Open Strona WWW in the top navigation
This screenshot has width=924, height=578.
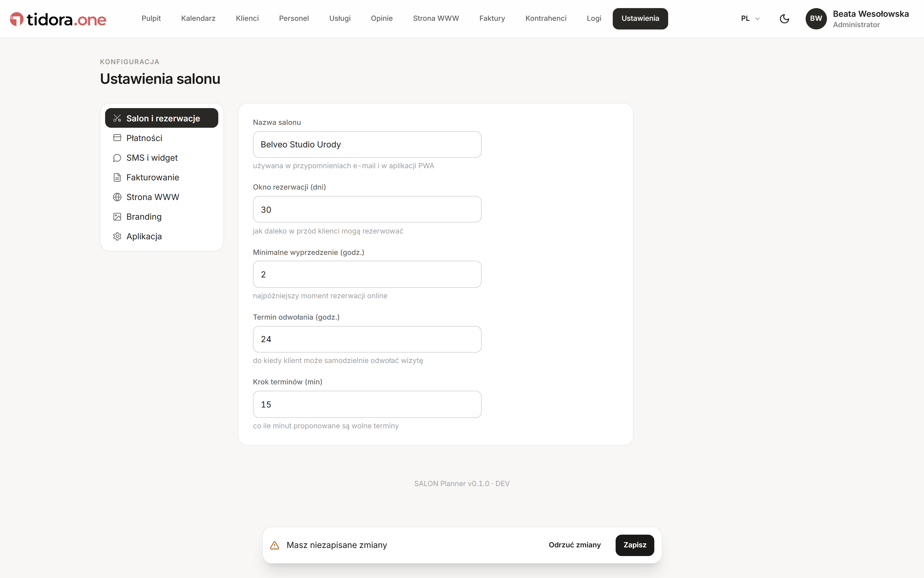point(436,18)
